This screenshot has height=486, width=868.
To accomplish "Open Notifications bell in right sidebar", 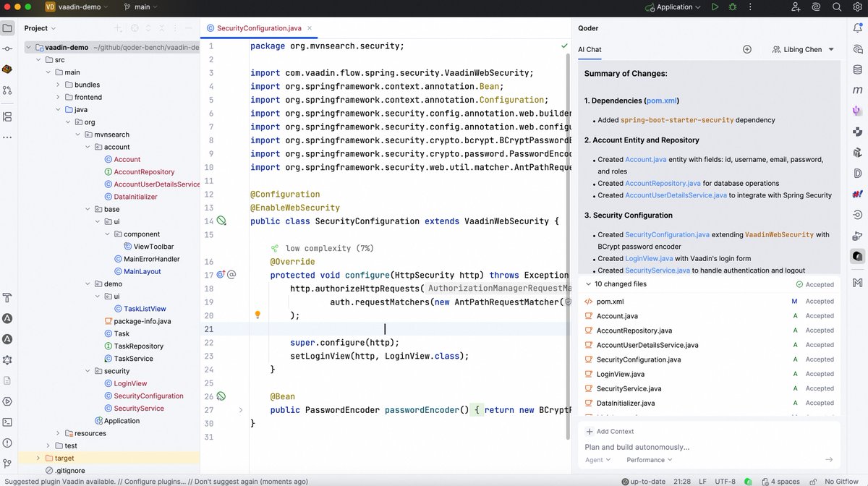I will 858,28.
